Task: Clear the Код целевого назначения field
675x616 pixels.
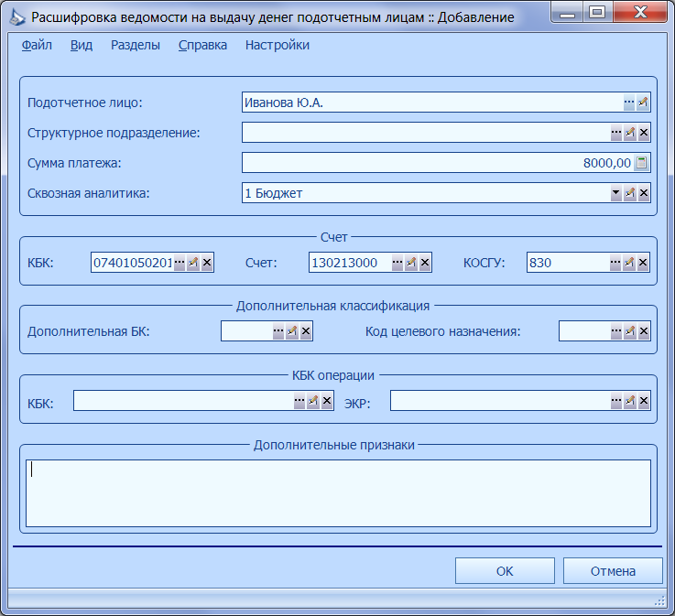Action: 644,331
